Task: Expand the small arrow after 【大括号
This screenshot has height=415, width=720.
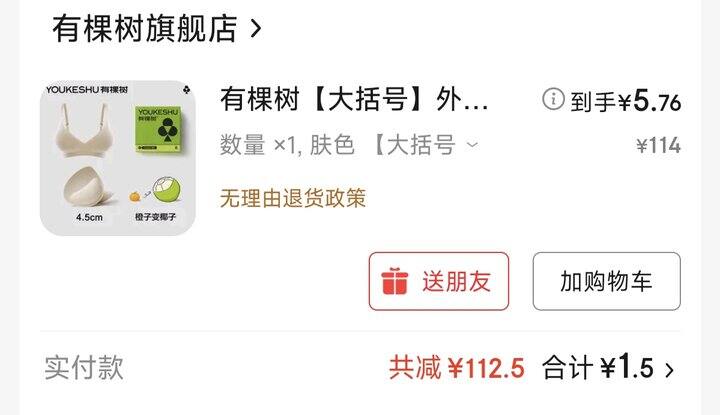Action: 472,146
